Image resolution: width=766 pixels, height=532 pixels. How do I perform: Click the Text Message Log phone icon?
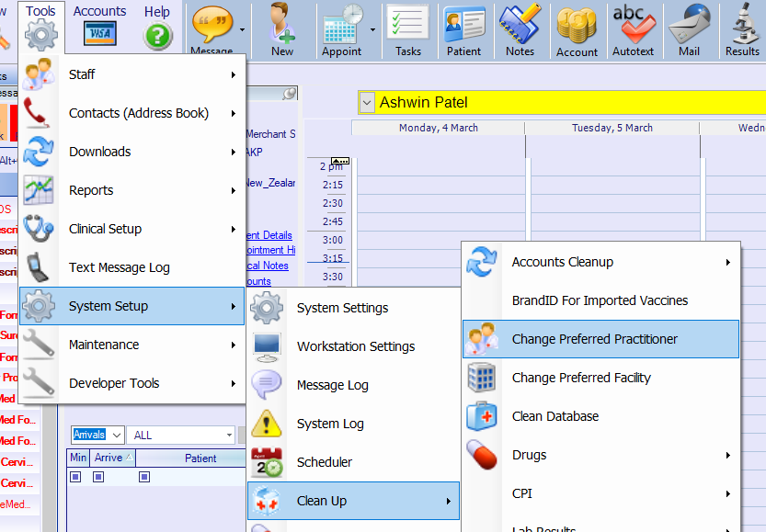pyautogui.click(x=38, y=267)
